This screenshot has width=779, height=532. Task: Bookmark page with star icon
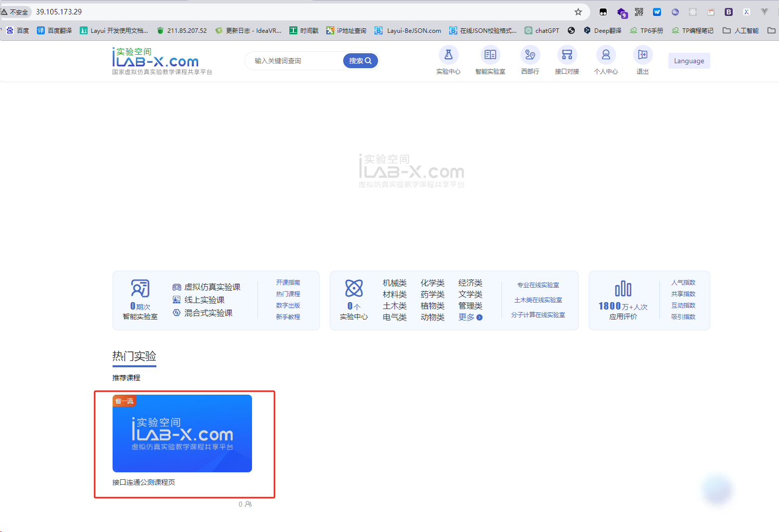click(x=578, y=12)
